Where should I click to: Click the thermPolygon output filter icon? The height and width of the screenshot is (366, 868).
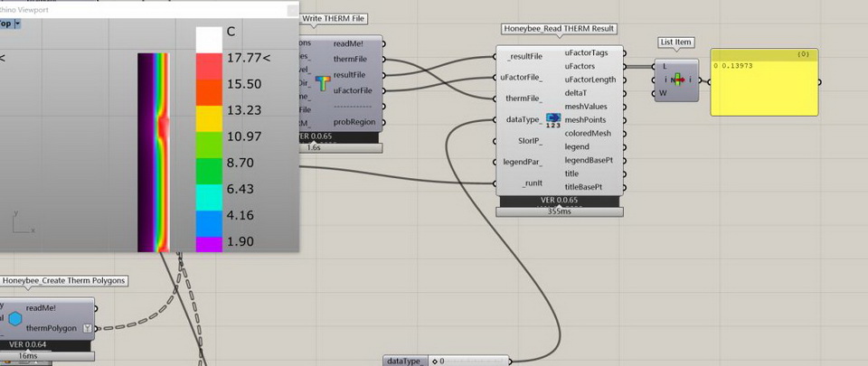(86, 328)
